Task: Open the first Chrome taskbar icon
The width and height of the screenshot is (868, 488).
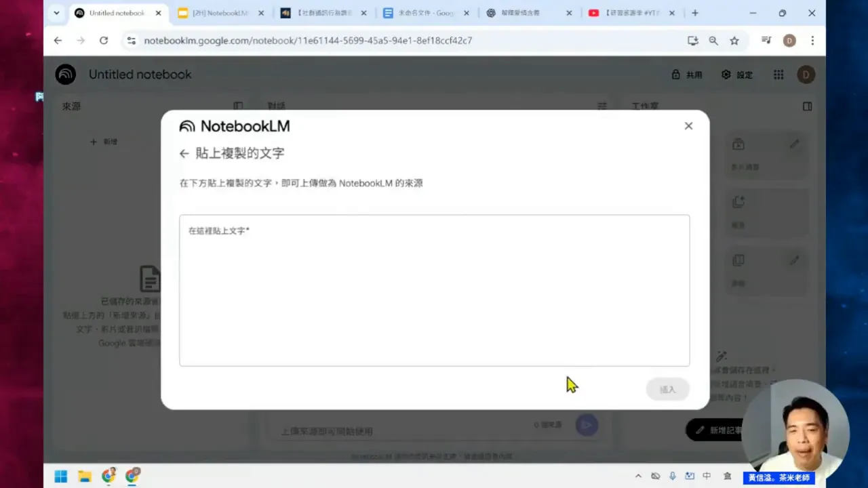Action: coord(108,476)
